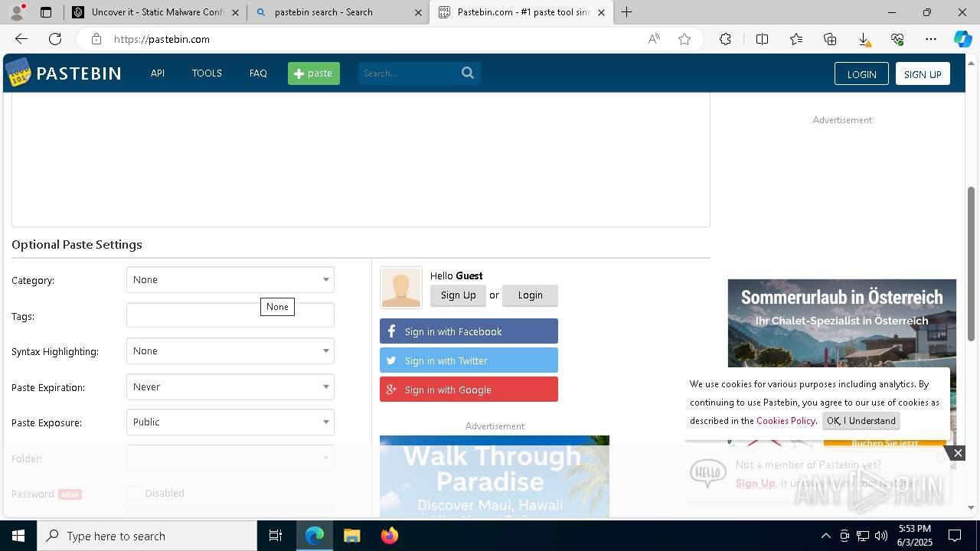Toggle Split screen icon
Viewport: 980px width, 551px height.
coord(762,39)
